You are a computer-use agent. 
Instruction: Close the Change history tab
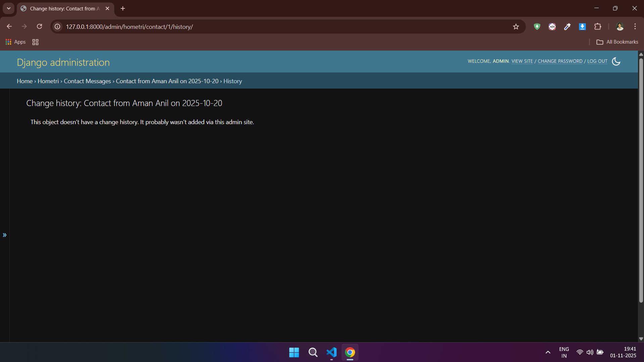coord(107,8)
